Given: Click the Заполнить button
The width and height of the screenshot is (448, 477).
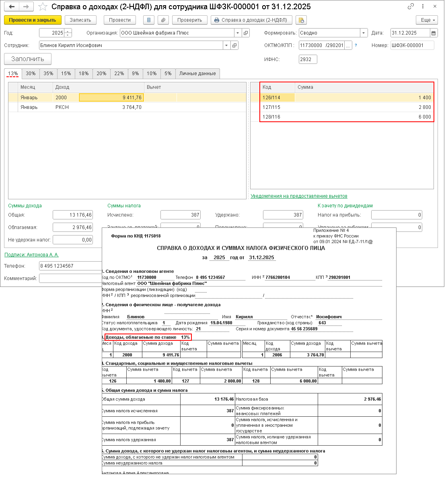Looking at the screenshot, I should 28,59.
